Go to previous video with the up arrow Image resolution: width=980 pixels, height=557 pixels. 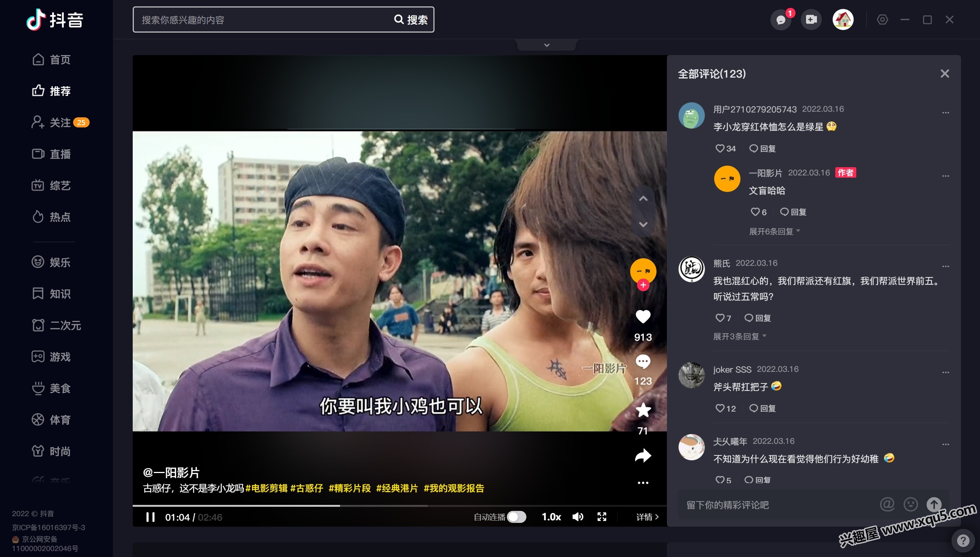pyautogui.click(x=643, y=199)
